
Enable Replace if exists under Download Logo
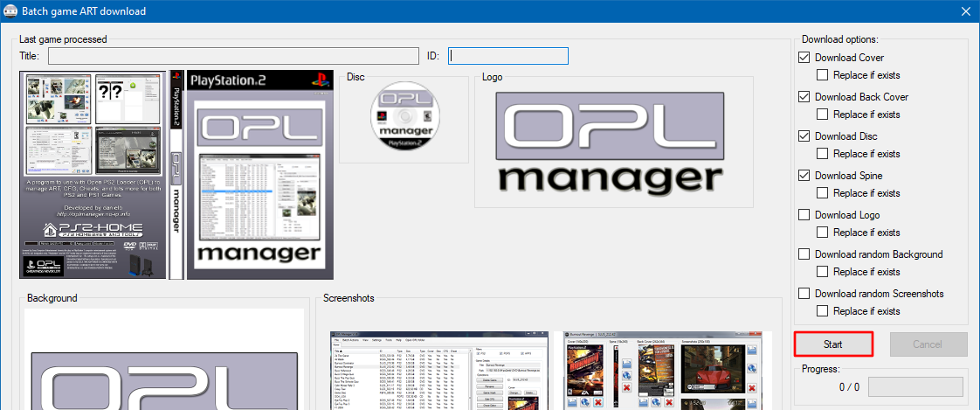pos(823,233)
